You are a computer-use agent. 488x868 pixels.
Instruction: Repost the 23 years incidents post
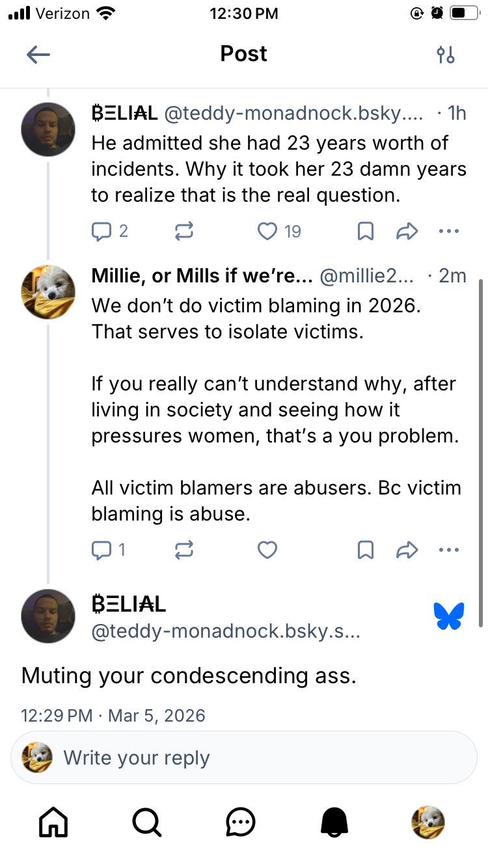(184, 231)
